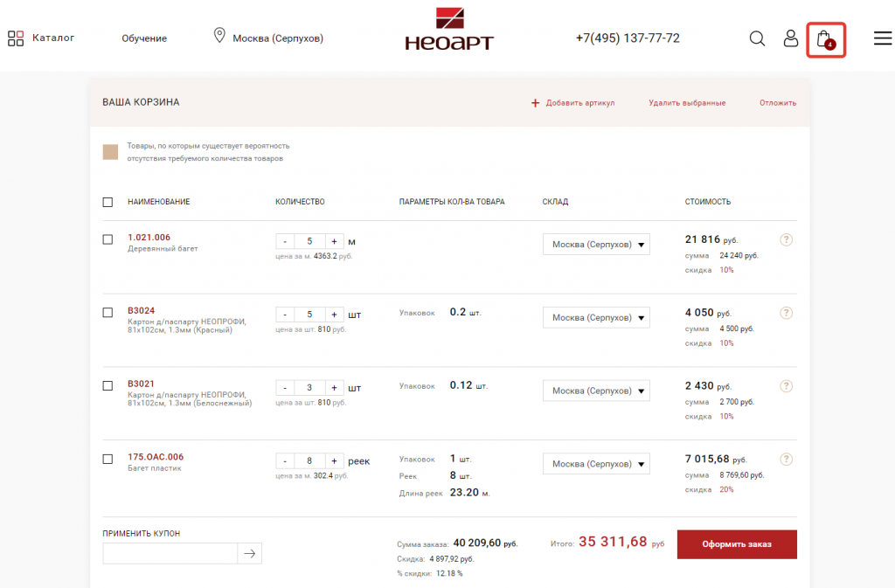Click the plus icon beside Добавить артикул
The image size is (895, 588).
535,103
